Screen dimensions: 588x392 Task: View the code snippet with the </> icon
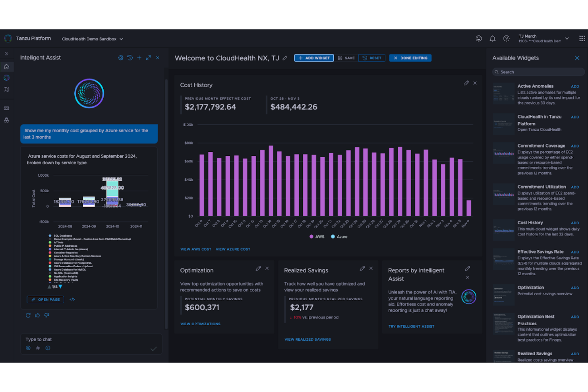72,299
